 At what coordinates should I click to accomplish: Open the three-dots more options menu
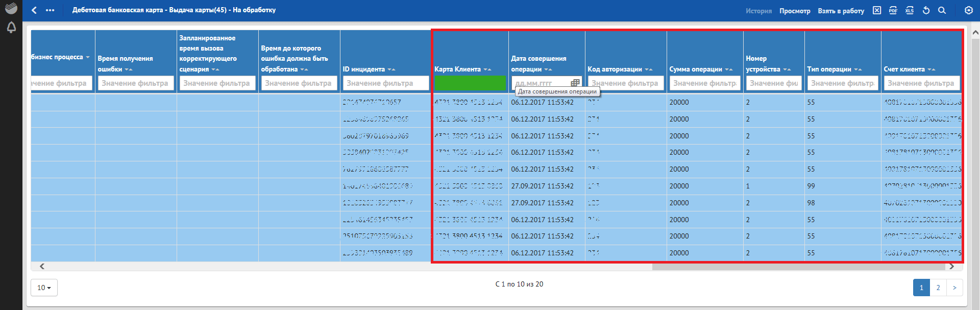click(50, 10)
